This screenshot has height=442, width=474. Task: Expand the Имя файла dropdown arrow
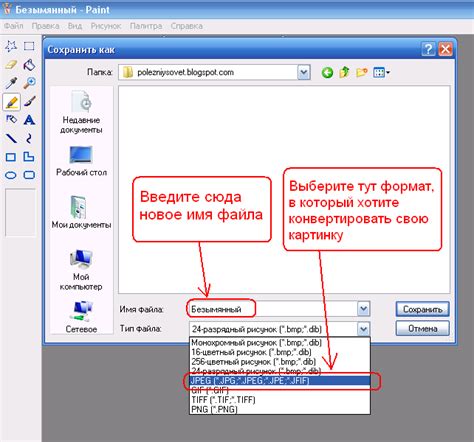pyautogui.click(x=363, y=309)
